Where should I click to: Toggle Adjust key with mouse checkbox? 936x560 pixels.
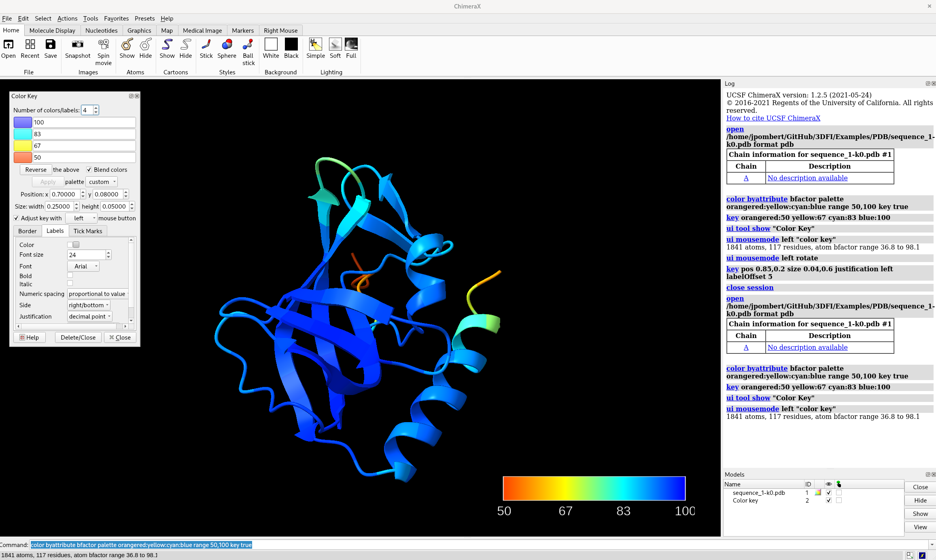pyautogui.click(x=16, y=218)
